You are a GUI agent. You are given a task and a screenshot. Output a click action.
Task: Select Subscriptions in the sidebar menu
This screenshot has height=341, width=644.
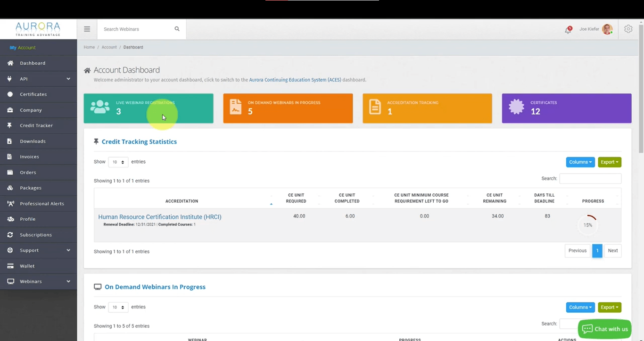point(38,234)
